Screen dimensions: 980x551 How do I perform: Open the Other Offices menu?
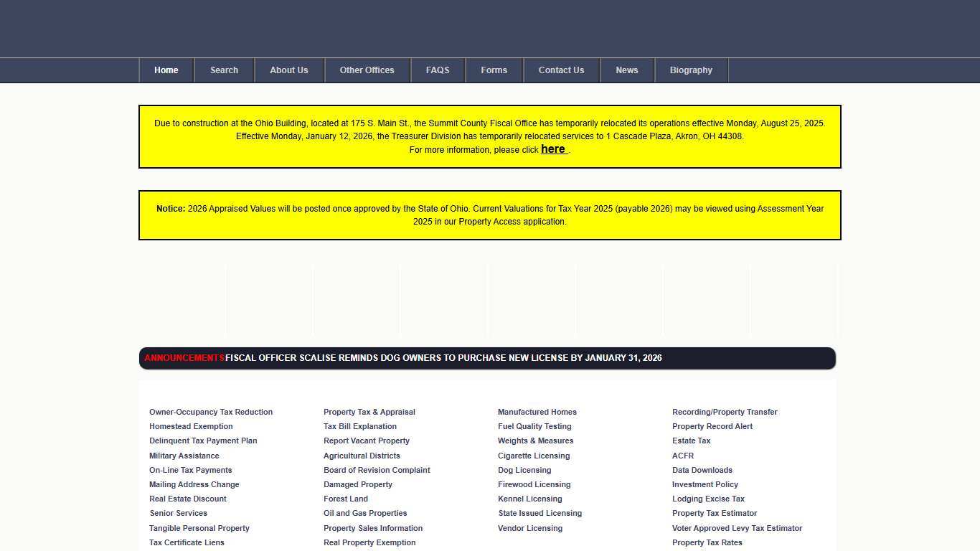click(367, 70)
